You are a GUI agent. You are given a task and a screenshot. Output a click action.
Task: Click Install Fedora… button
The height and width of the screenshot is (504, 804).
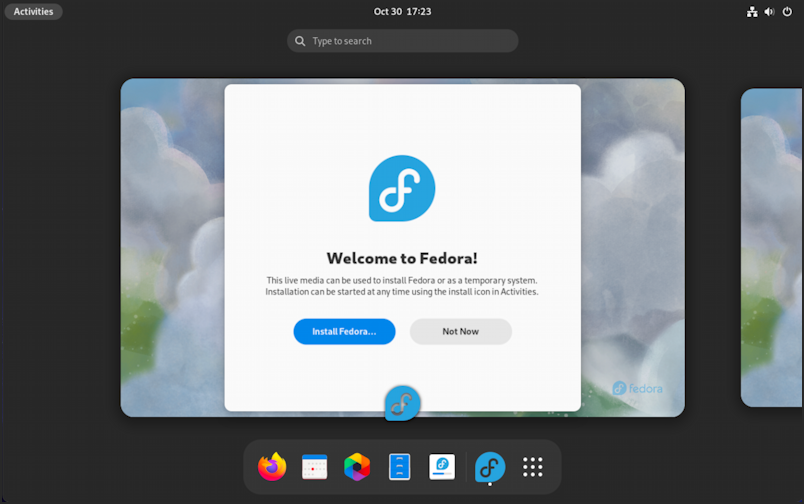(x=344, y=332)
